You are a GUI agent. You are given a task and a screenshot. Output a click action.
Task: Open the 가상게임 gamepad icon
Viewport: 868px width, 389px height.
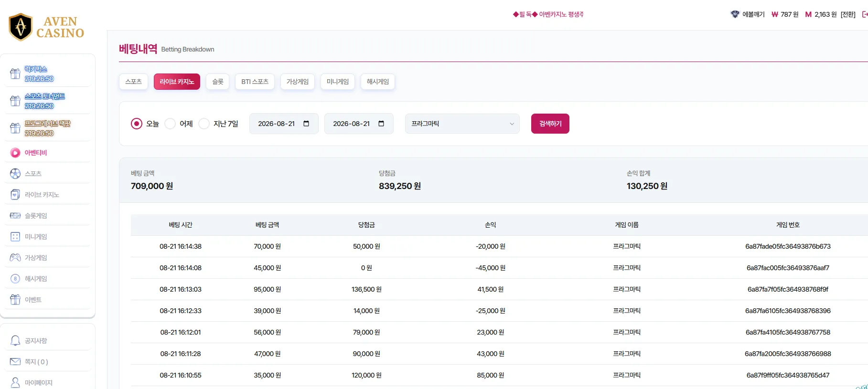(15, 257)
